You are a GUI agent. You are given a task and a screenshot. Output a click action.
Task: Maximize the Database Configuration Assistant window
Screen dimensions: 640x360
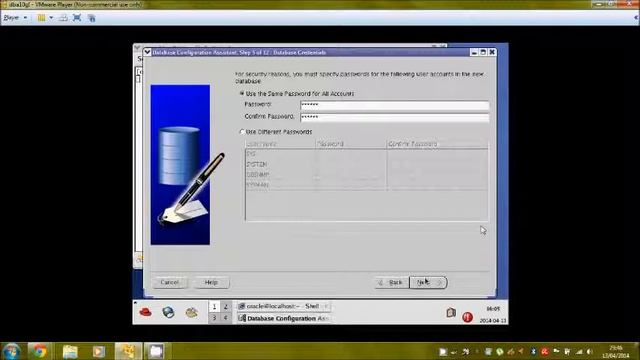click(483, 52)
